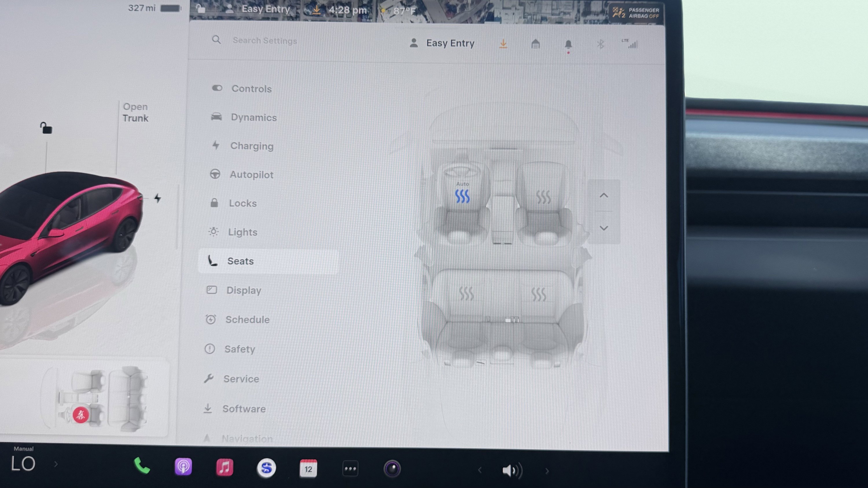Open the Podcasts app
868x488 pixels.
click(x=183, y=467)
